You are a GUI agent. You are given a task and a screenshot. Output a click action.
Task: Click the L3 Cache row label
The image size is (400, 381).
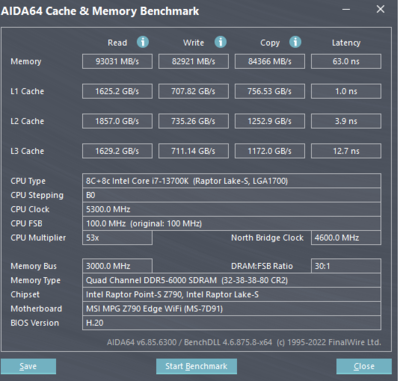click(27, 151)
